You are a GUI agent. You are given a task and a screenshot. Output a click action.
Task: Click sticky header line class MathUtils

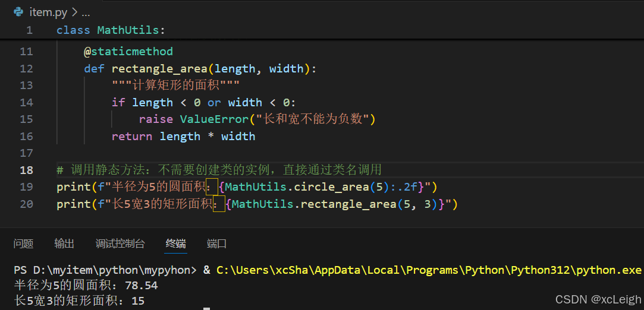pyautogui.click(x=111, y=30)
